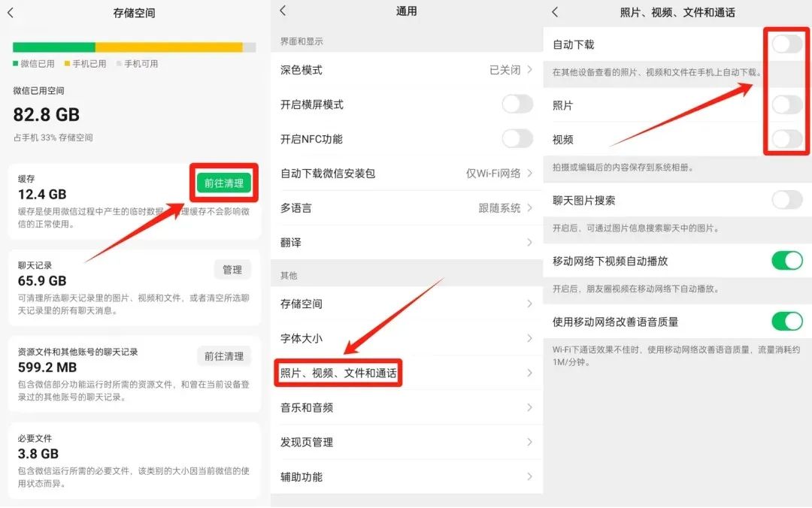Click the 仅Wi-Fi网络 value

pyautogui.click(x=493, y=173)
